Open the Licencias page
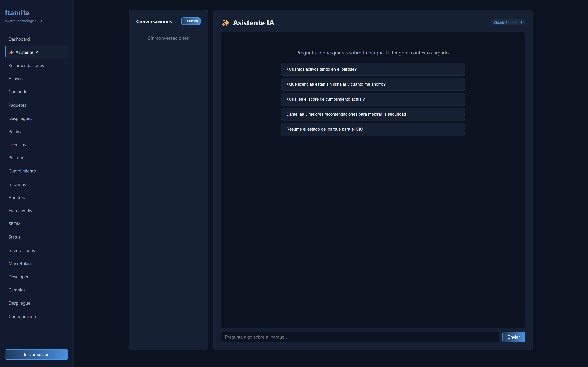This screenshot has width=588, height=367. tap(17, 145)
